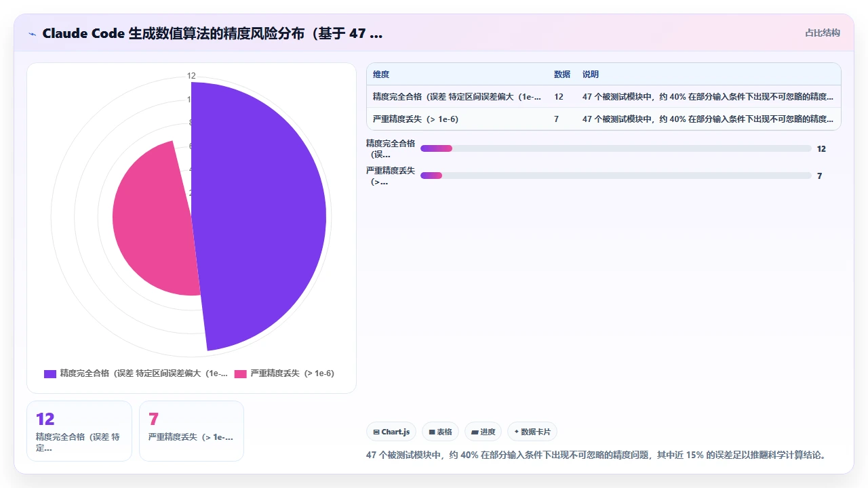
Task: Select the 数据卡片 tag chip
Action: point(532,432)
